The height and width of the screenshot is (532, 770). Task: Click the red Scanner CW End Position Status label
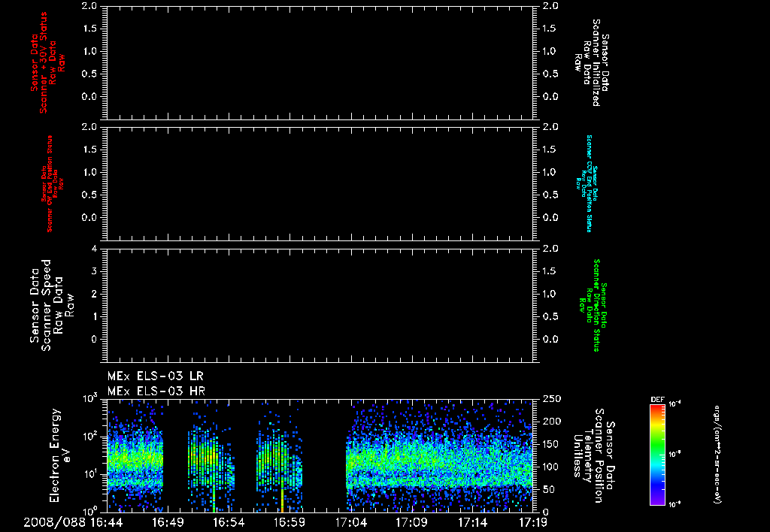[x=53, y=183]
